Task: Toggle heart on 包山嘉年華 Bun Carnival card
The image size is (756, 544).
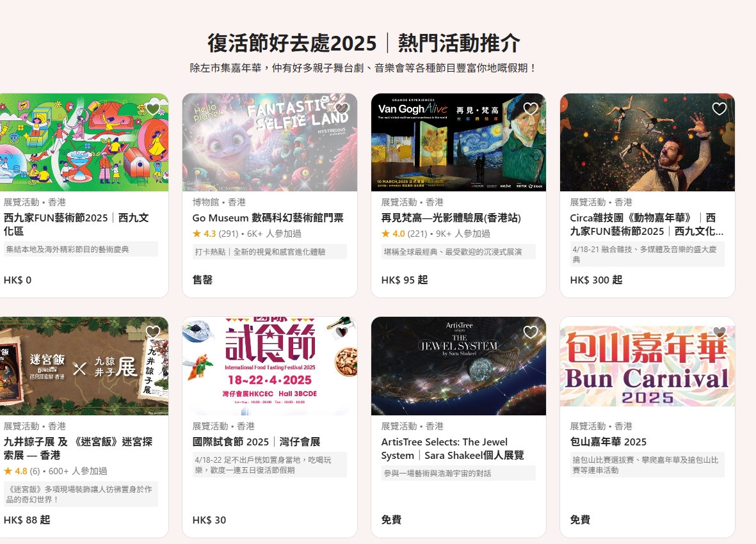Action: [x=720, y=332]
